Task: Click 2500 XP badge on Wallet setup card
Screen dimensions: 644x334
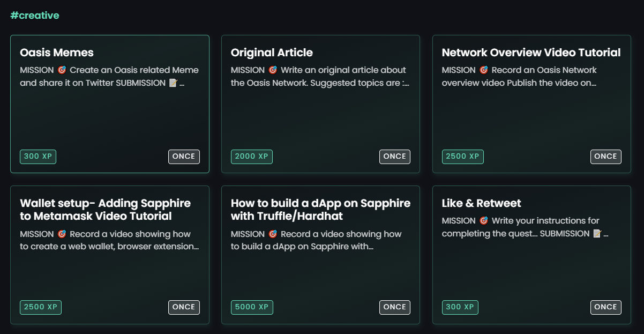Action: [x=41, y=307]
